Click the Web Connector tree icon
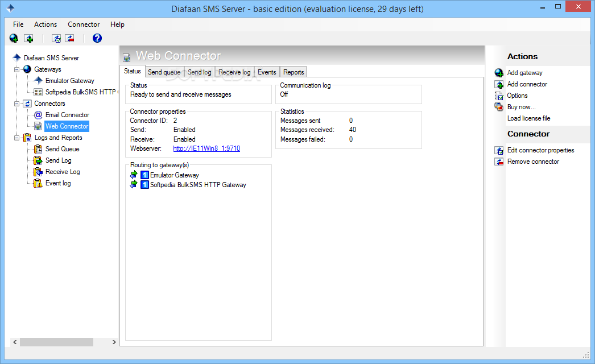595x364 pixels. [38, 126]
